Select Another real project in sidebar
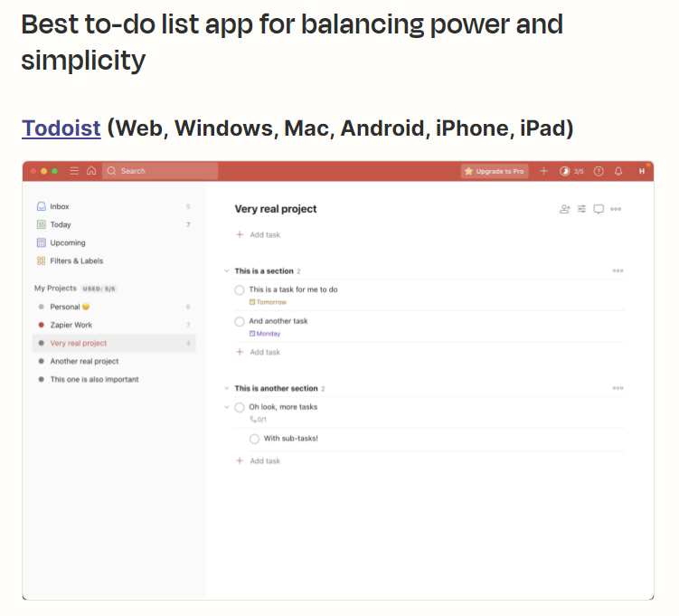The height and width of the screenshot is (616, 679). [114, 361]
